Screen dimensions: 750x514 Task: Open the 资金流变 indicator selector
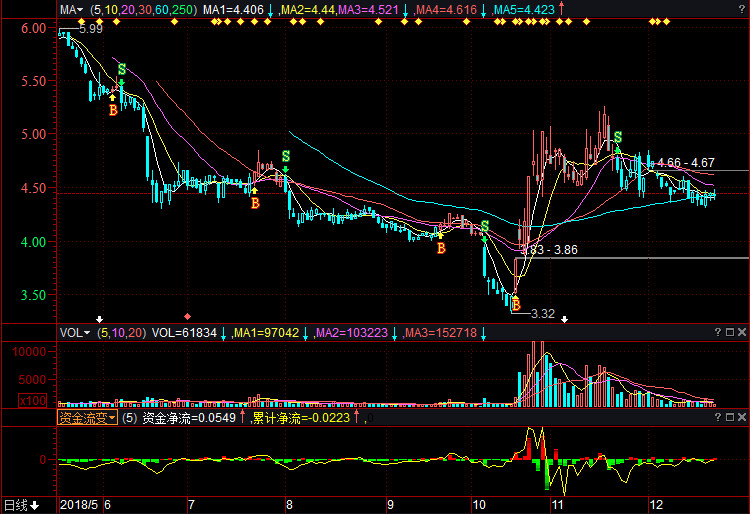87,418
